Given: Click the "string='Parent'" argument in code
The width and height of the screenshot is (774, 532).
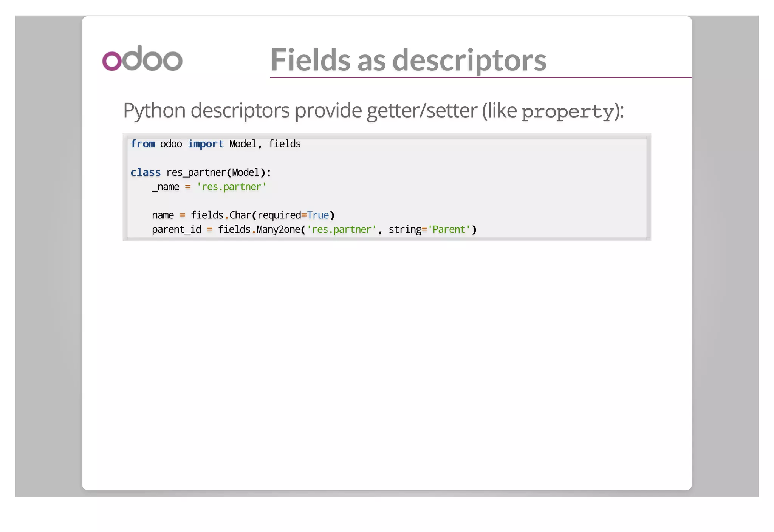Looking at the screenshot, I should 430,230.
